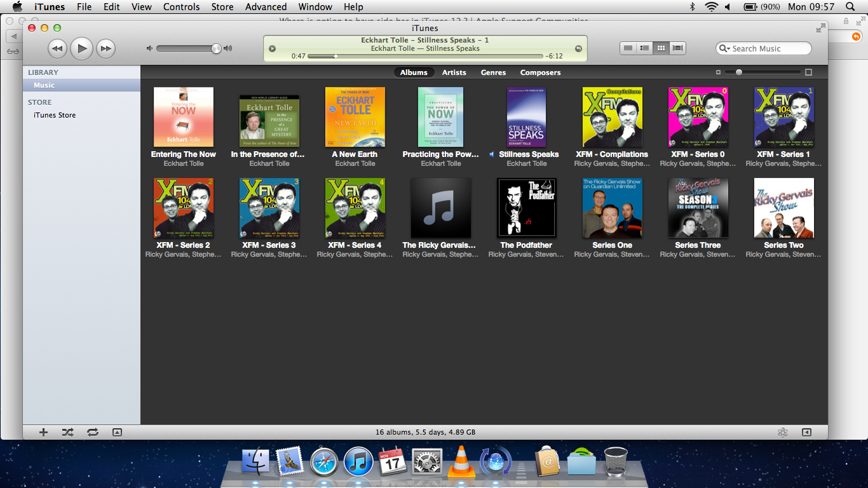Click the now-playing go-to arrow icon
This screenshot has height=488, width=868.
(578, 48)
